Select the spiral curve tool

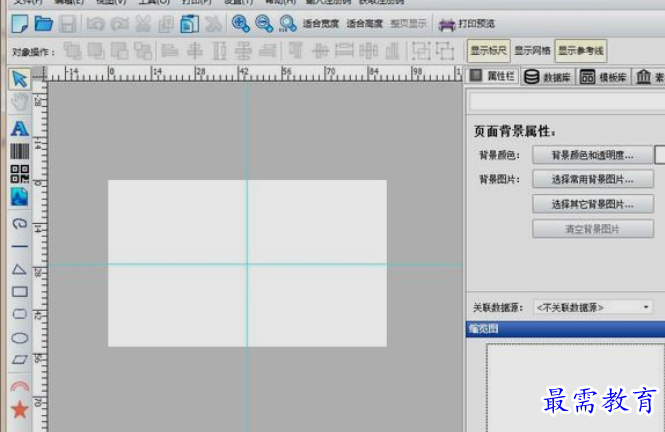pos(20,223)
